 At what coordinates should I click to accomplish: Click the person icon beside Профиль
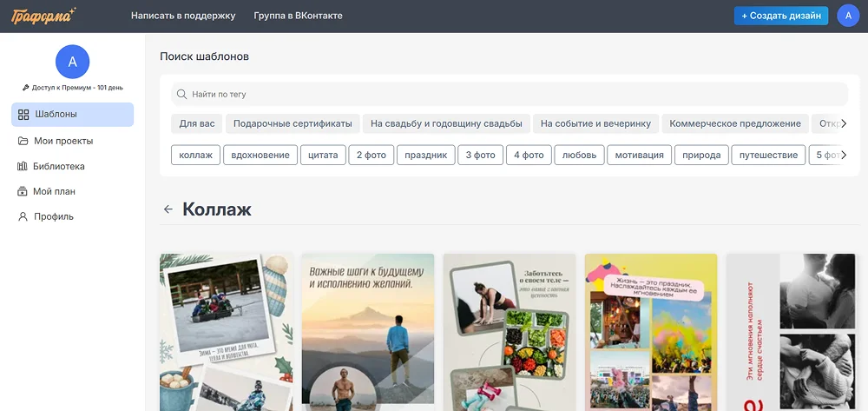[23, 216]
